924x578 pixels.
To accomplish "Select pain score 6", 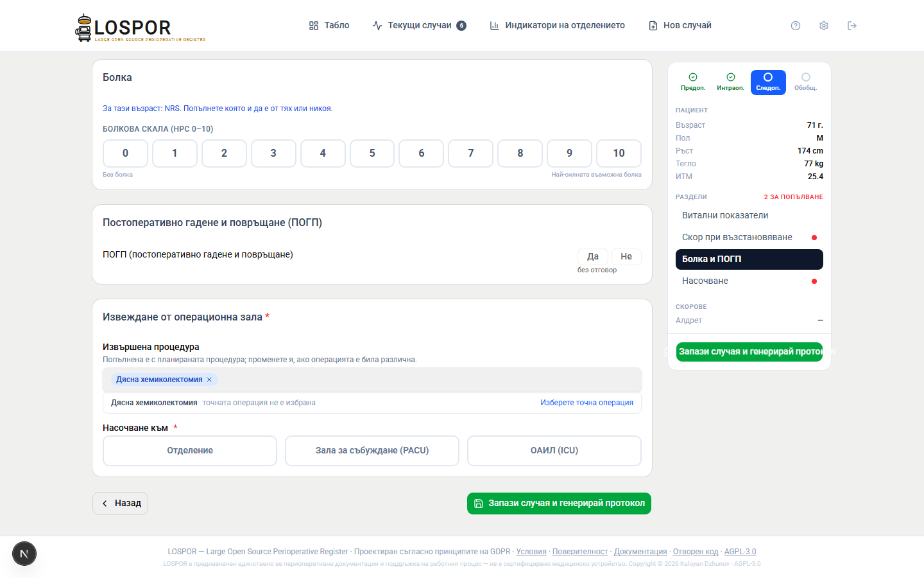I will tap(422, 153).
